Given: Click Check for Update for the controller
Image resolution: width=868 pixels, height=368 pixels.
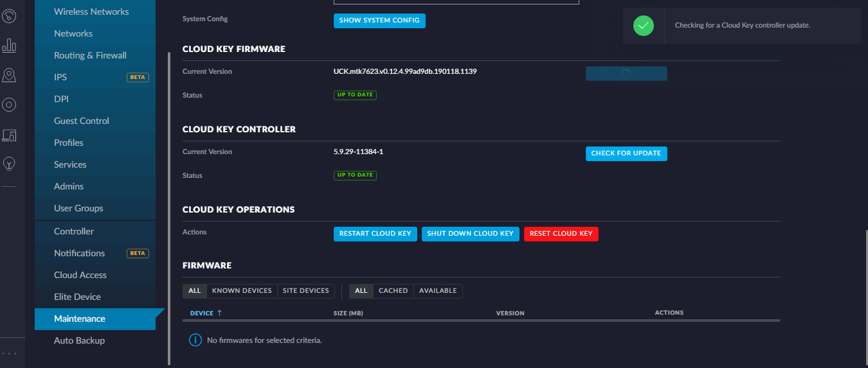Looking at the screenshot, I should (626, 153).
